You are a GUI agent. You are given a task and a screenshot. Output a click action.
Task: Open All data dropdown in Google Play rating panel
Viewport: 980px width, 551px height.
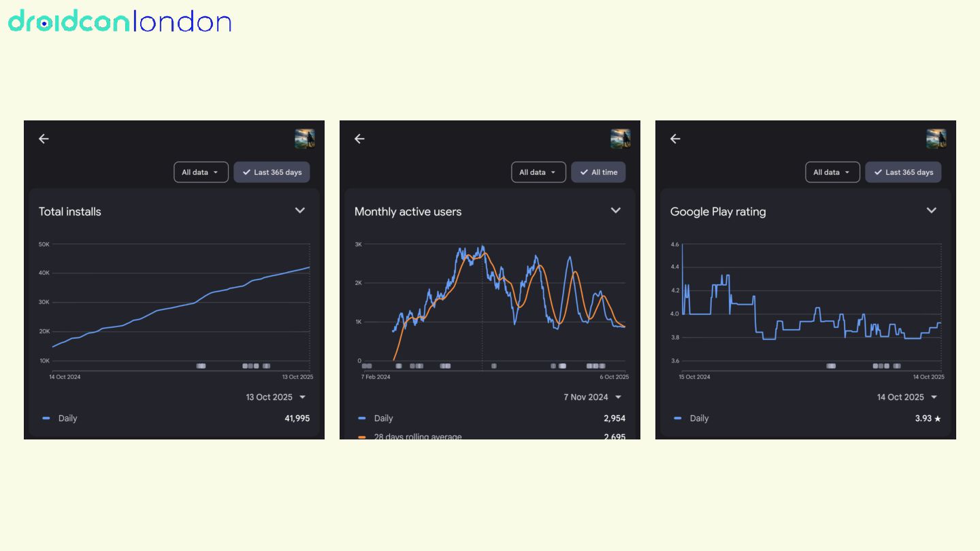click(832, 172)
